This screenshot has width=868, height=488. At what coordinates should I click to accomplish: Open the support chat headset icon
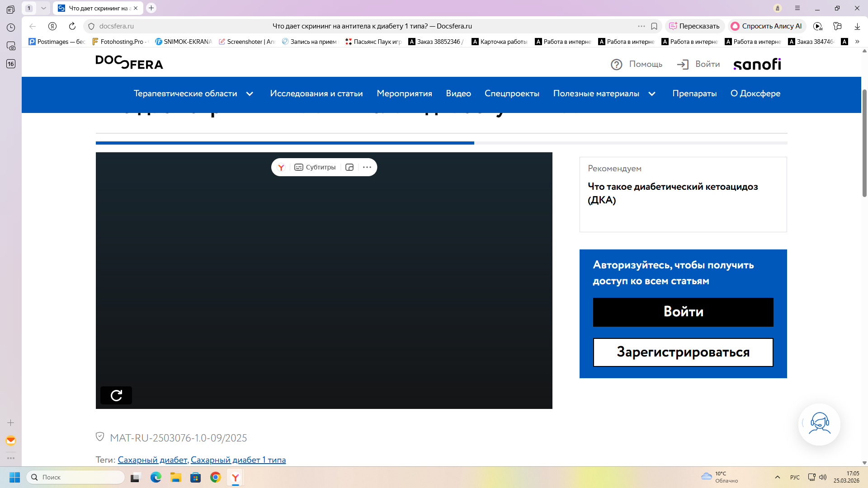[x=819, y=424]
